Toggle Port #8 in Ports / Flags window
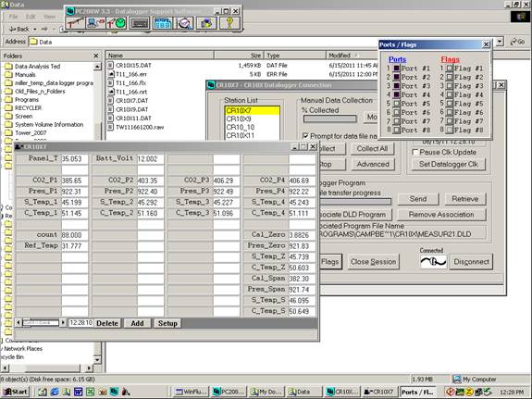 pyautogui.click(x=396, y=130)
